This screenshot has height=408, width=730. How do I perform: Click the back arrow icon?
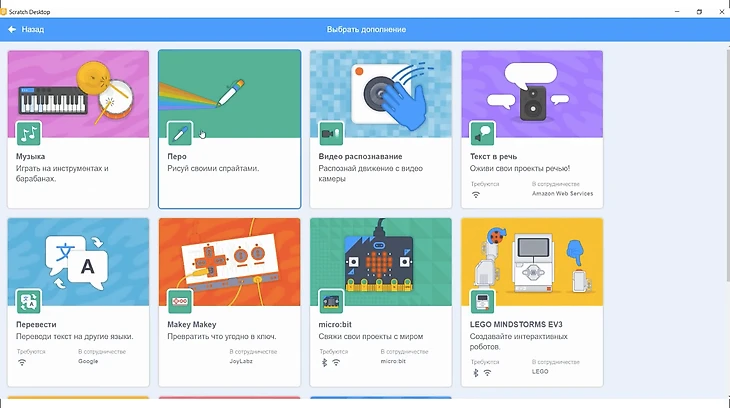pyautogui.click(x=12, y=29)
